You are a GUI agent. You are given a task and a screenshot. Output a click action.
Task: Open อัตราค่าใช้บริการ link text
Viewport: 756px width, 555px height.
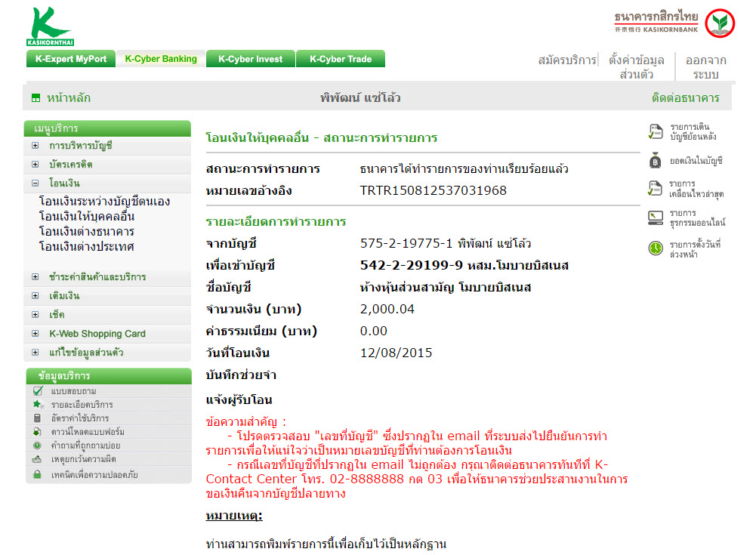(x=79, y=418)
